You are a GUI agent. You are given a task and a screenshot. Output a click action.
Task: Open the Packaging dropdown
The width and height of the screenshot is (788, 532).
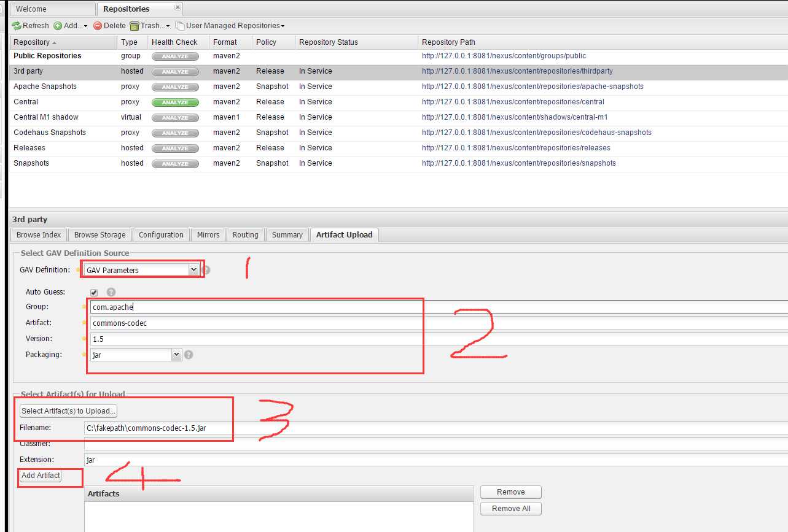(176, 355)
